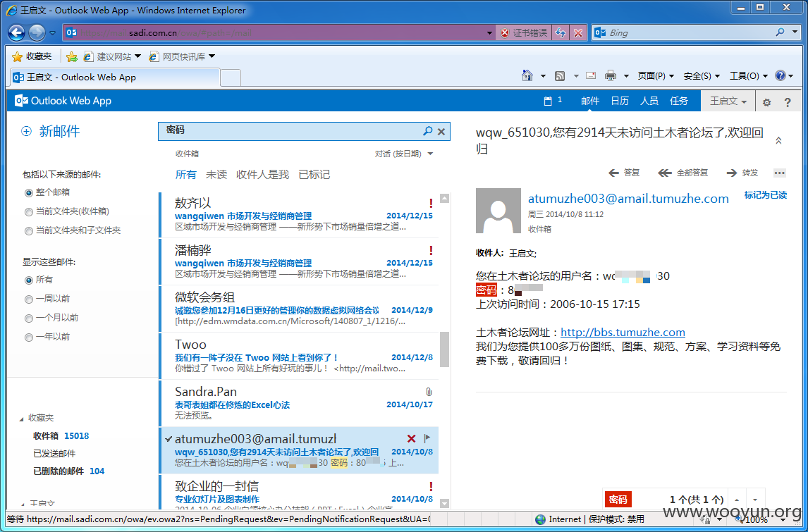
Task: Refresh the page with the refresh icon
Action: (x=561, y=33)
